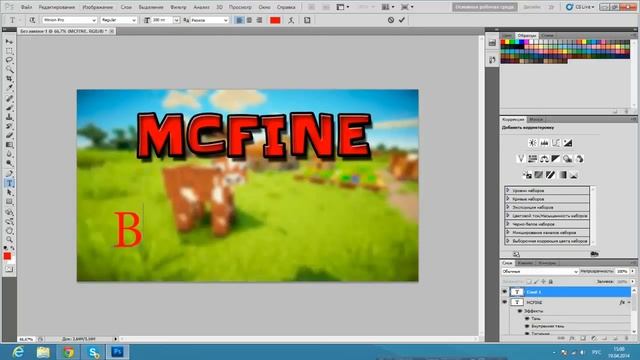Commit the current text edit checkmark
Viewport: 640px width, 360px height.
coord(402,20)
